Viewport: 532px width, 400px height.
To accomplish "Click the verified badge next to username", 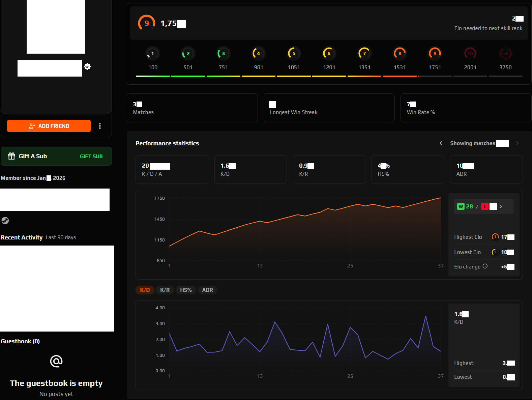I will [87, 66].
